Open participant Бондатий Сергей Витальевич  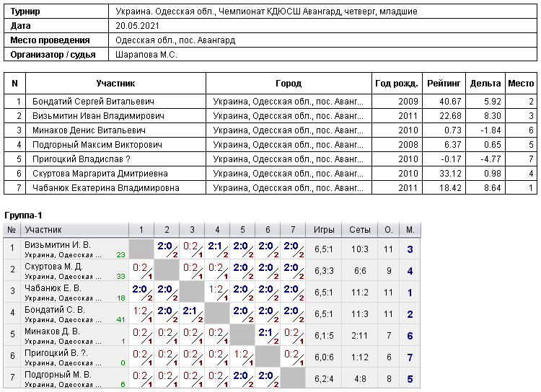click(93, 102)
